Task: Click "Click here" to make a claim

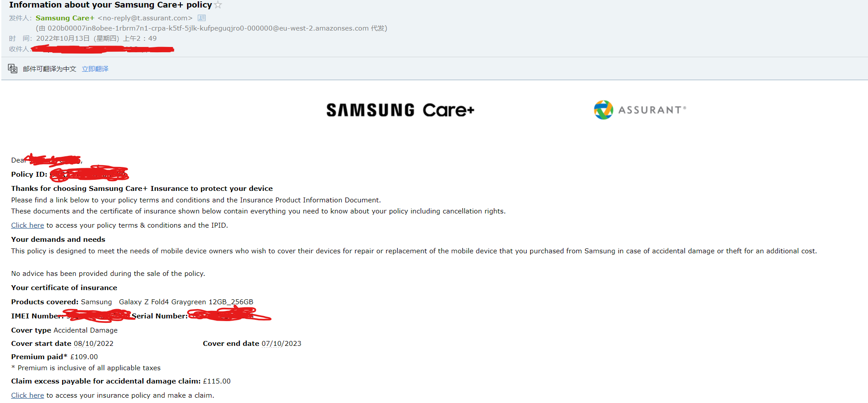Action: 27,395
